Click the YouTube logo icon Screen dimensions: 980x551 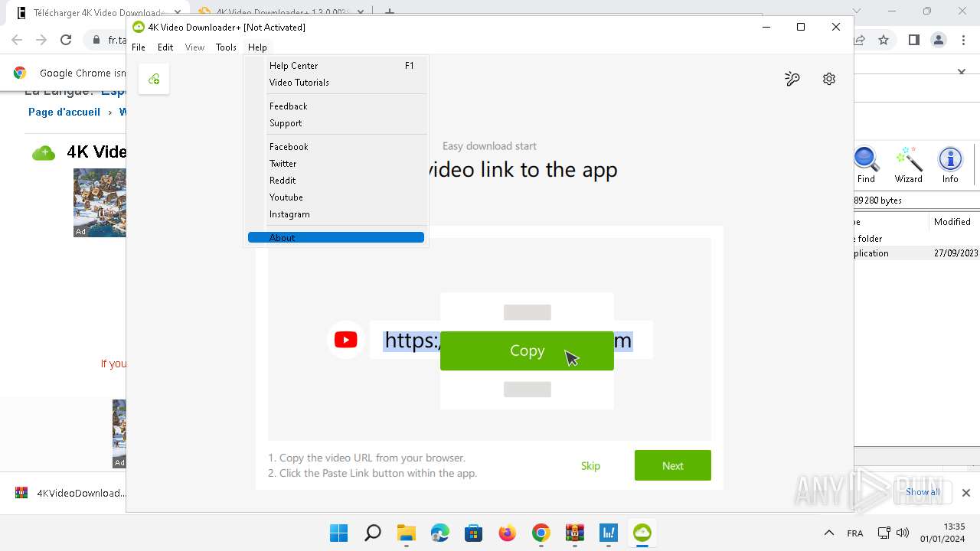click(345, 340)
